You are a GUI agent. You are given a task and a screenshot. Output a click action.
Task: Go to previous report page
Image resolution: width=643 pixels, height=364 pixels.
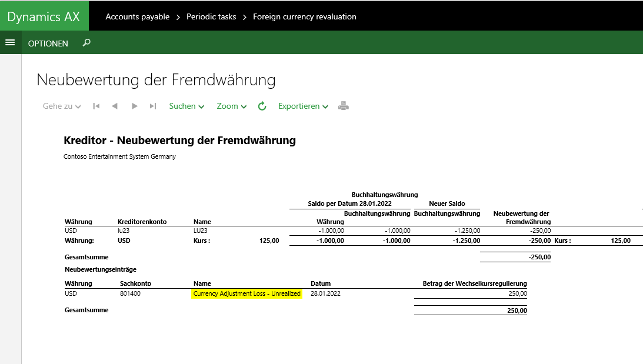pos(115,106)
